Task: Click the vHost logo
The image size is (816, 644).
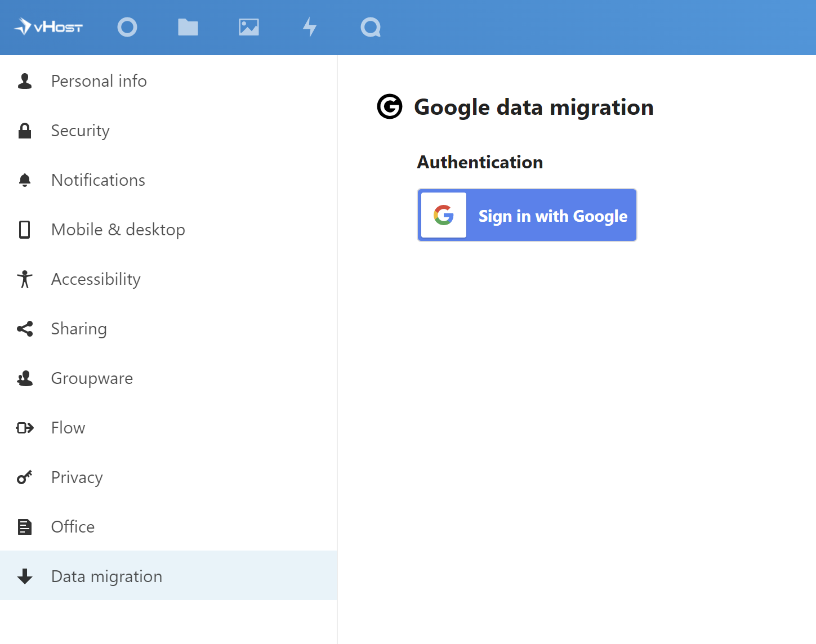Action: click(48, 26)
